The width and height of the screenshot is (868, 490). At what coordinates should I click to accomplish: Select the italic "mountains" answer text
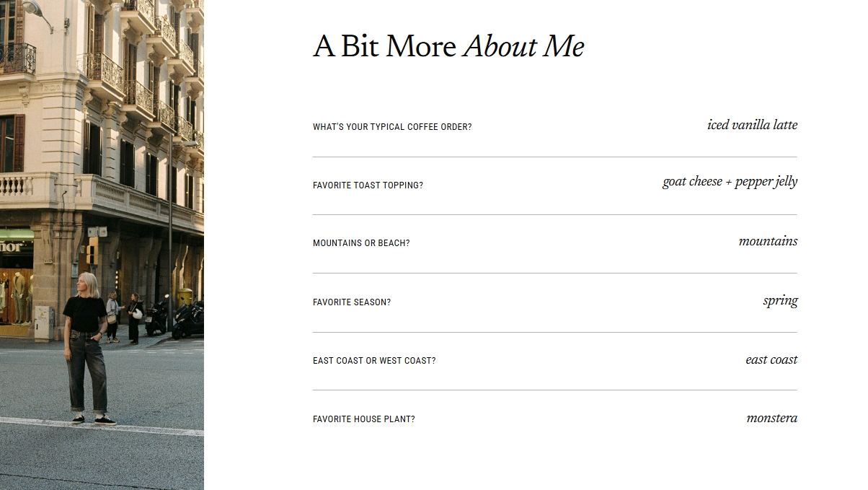pos(768,242)
